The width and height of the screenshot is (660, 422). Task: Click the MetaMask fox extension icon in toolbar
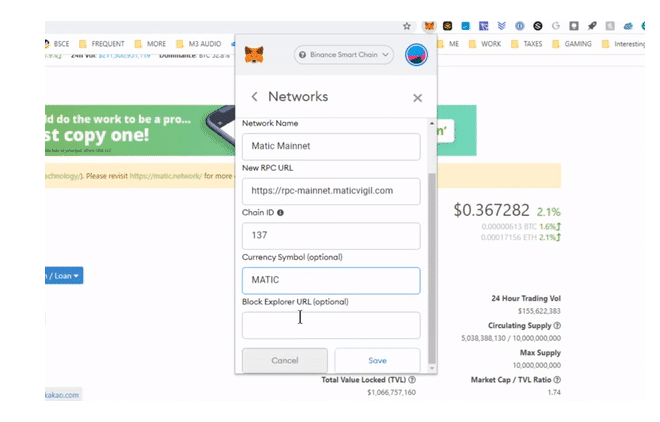click(x=429, y=26)
